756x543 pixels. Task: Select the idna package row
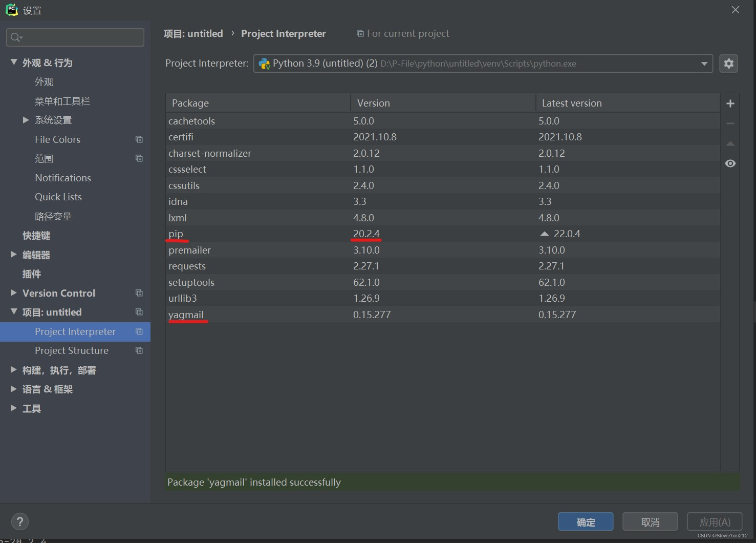point(443,201)
